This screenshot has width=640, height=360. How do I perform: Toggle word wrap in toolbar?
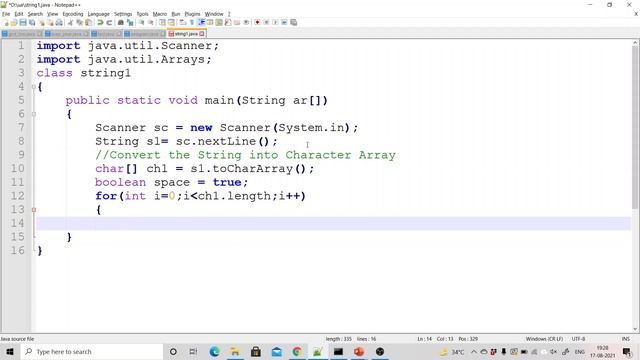click(x=183, y=22)
